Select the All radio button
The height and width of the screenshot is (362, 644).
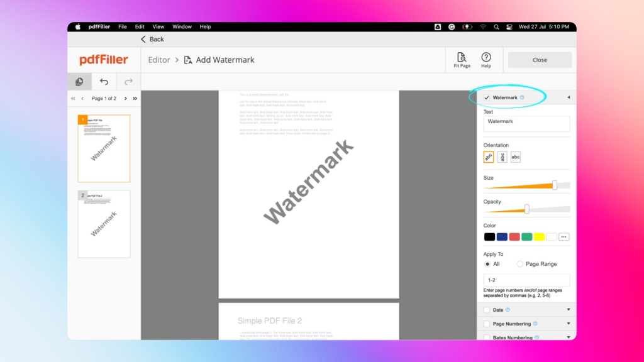487,264
